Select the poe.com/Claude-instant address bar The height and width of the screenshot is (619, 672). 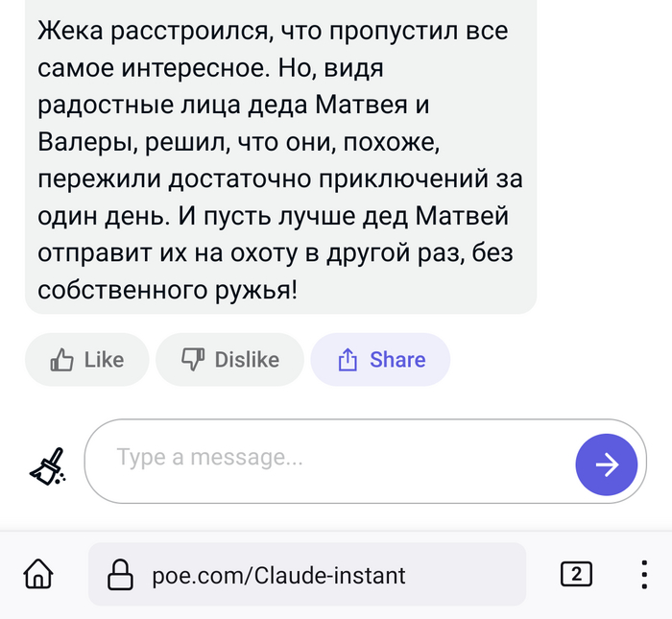(278, 576)
